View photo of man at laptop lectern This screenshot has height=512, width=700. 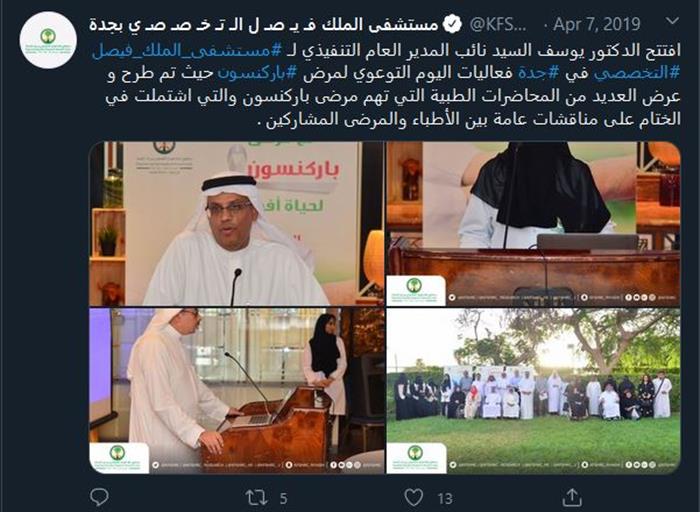tap(236, 391)
